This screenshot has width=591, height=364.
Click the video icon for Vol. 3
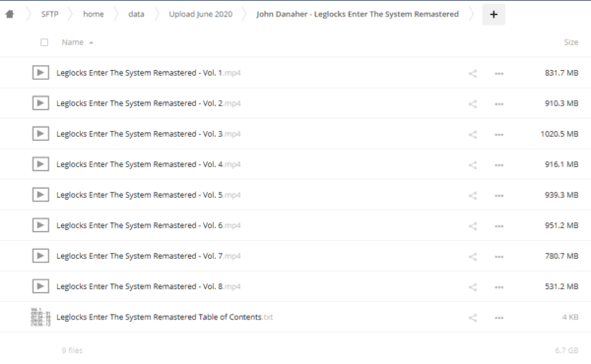tap(40, 134)
